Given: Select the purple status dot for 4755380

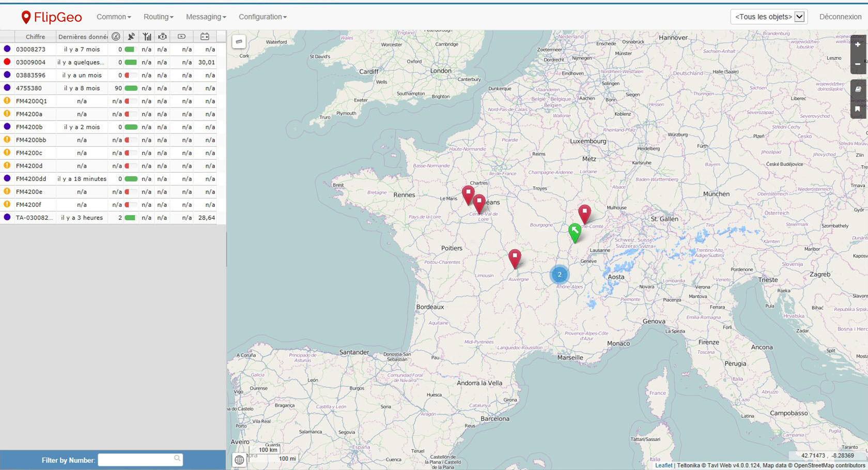Looking at the screenshot, I should pyautogui.click(x=7, y=88).
